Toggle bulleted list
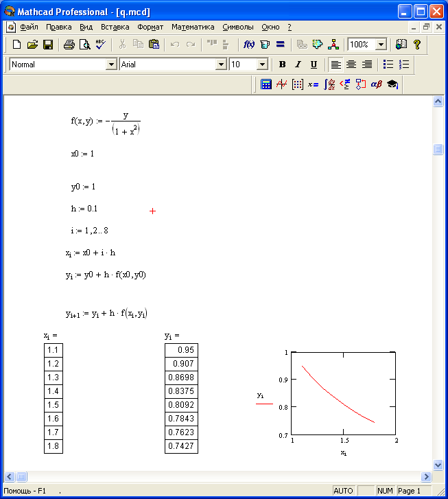Image resolution: width=448 pixels, height=499 pixels. [x=388, y=65]
